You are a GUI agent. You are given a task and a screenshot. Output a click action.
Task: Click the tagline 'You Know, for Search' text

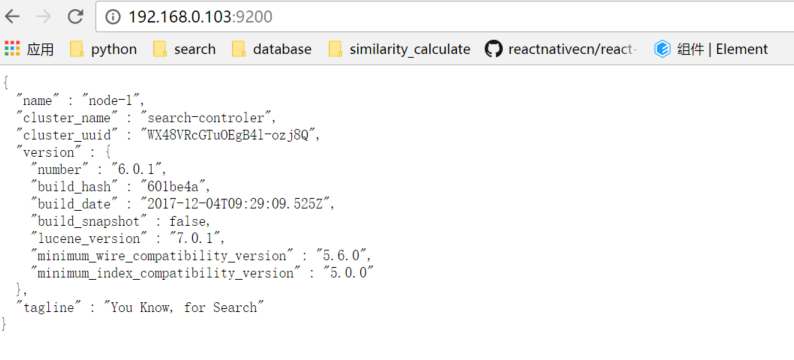click(x=184, y=307)
